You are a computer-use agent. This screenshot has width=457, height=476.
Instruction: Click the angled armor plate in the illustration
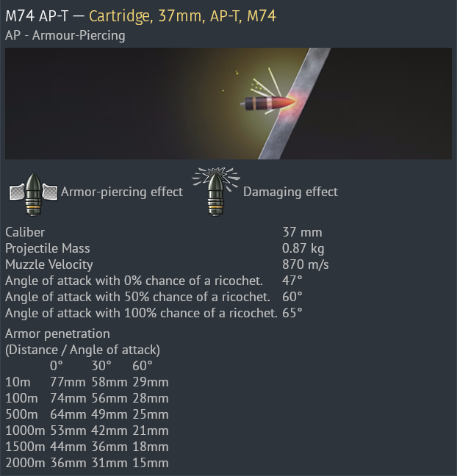click(294, 104)
